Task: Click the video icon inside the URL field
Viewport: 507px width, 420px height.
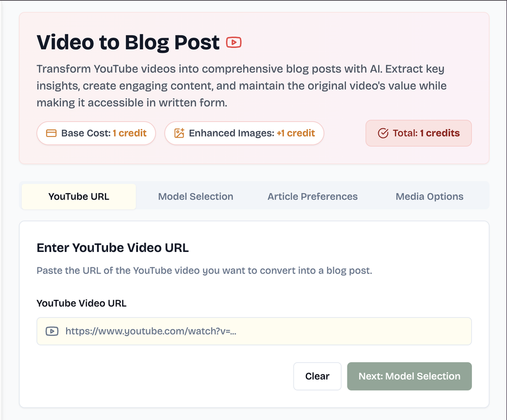Action: 52,331
